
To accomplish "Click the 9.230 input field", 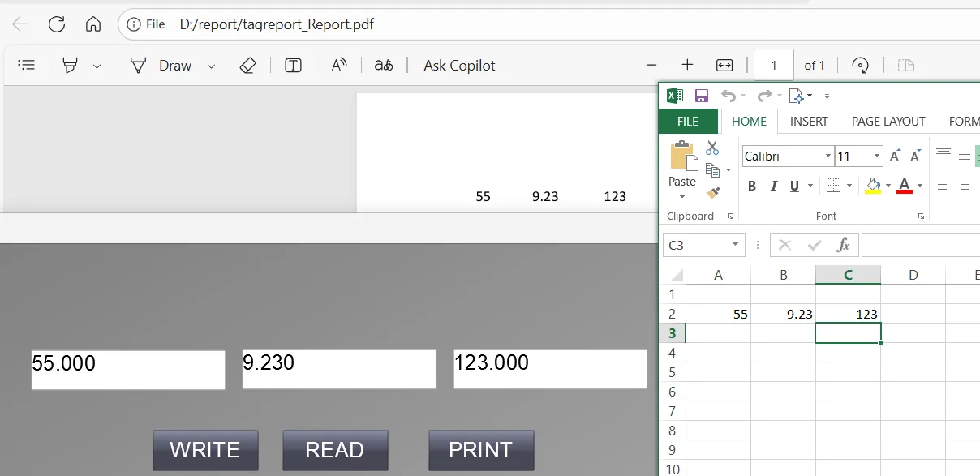I will 339,370.
